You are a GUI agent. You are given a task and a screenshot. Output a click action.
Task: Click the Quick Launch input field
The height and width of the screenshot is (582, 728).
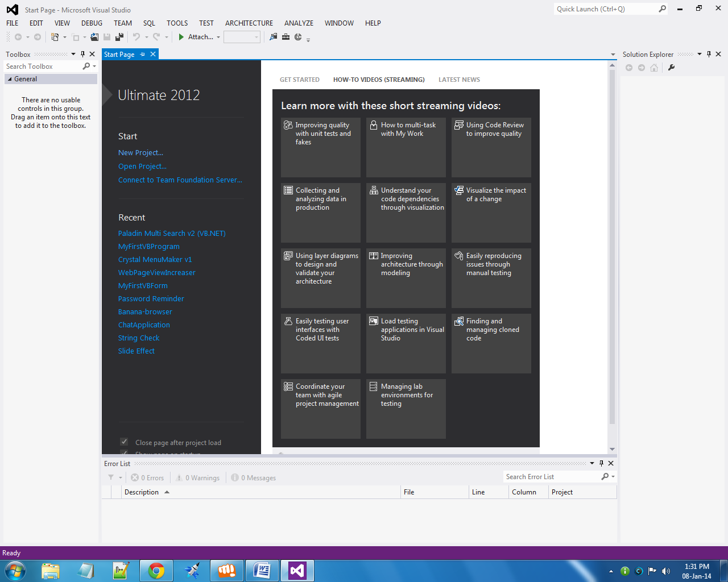606,9
